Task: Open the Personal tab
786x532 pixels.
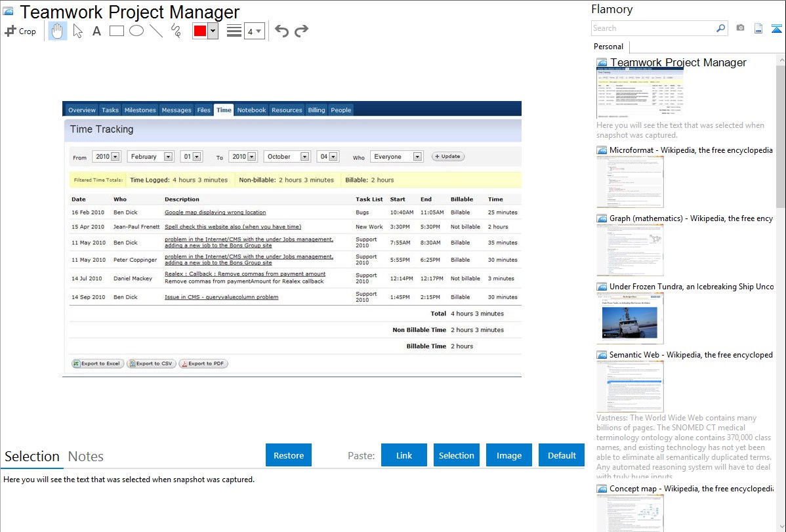Action: point(608,47)
